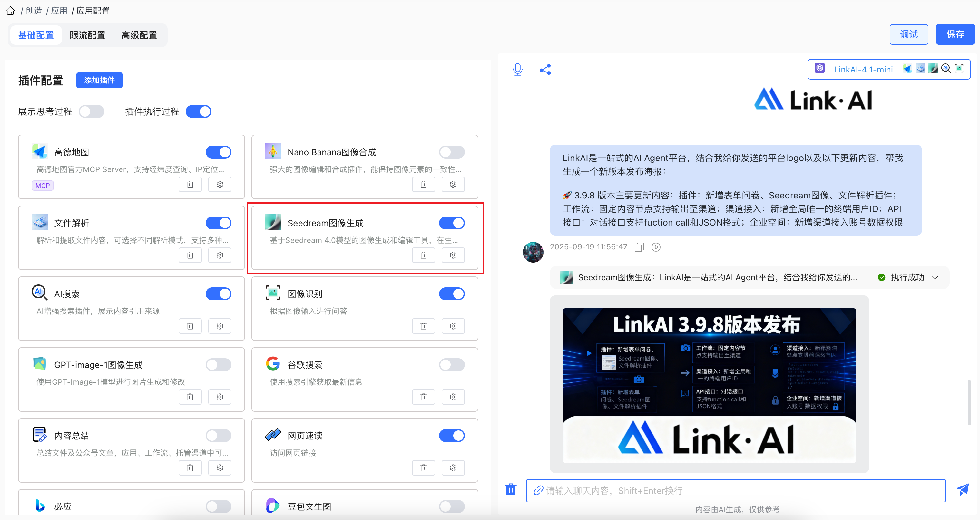Delete the AI搜索 plugin via trash icon

(190, 326)
